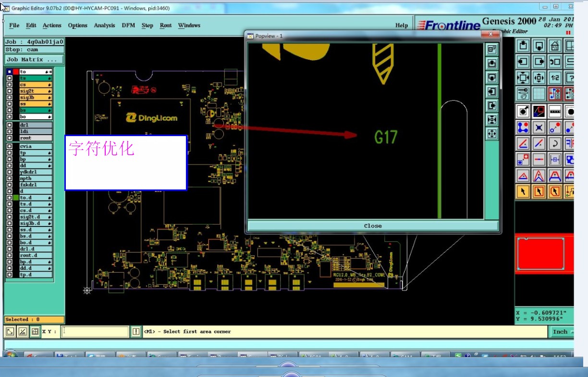Open the Edit menu

point(31,25)
